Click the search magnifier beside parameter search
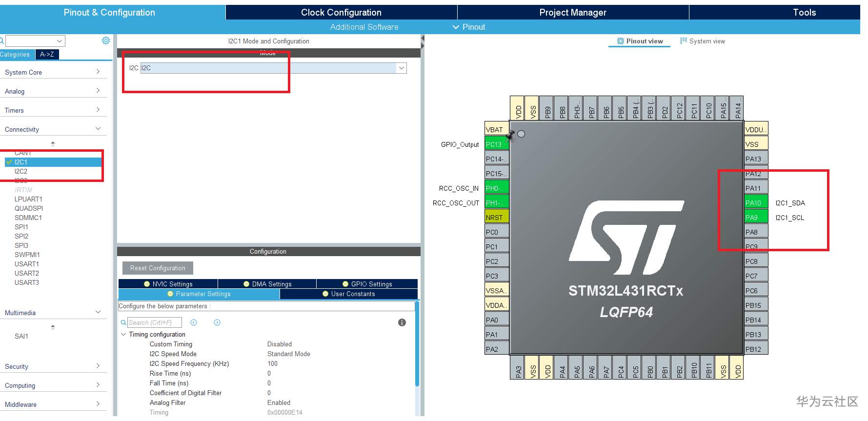 [123, 322]
